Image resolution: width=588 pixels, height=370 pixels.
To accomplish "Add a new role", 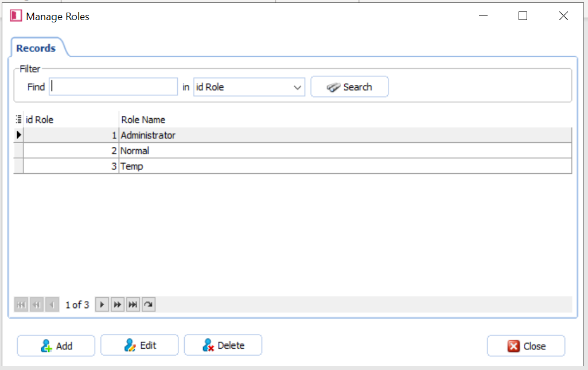I will pyautogui.click(x=56, y=346).
